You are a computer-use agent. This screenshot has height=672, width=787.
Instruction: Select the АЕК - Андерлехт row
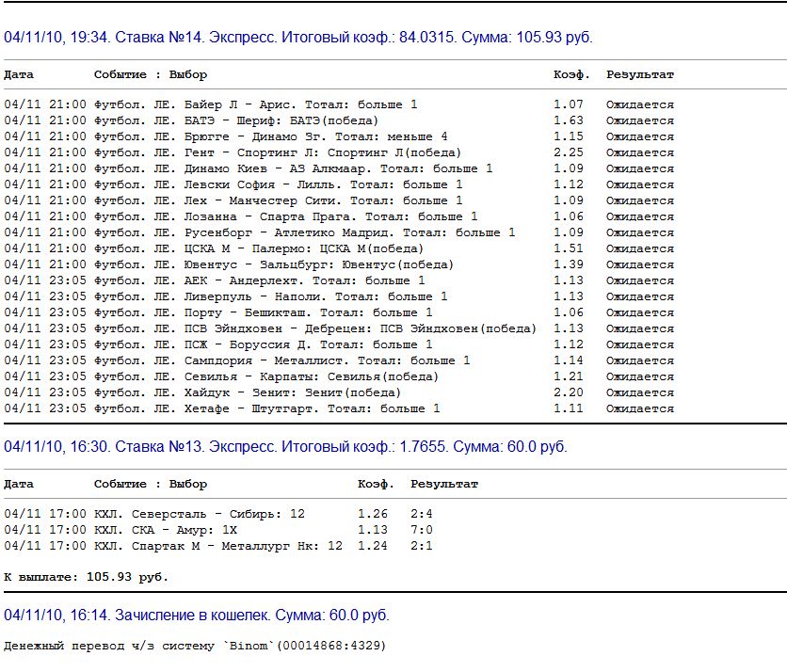[x=339, y=280]
